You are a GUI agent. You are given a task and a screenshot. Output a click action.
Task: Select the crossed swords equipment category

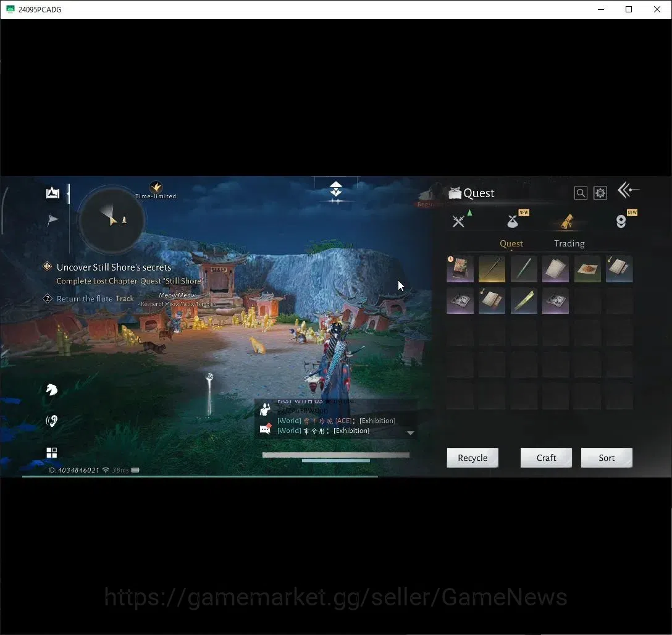pyautogui.click(x=459, y=221)
